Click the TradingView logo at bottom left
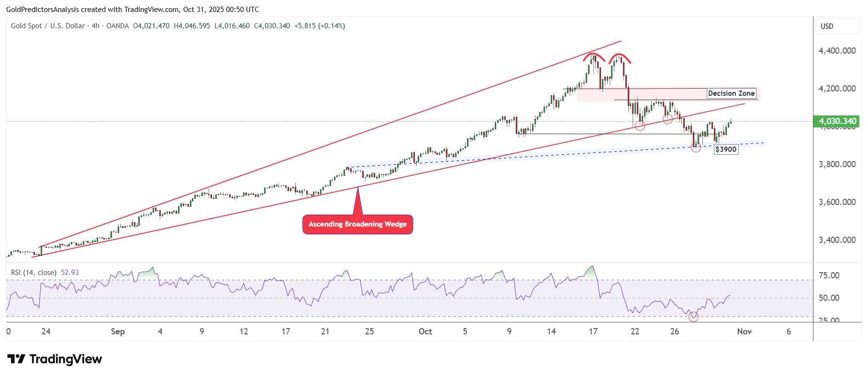 [55, 359]
